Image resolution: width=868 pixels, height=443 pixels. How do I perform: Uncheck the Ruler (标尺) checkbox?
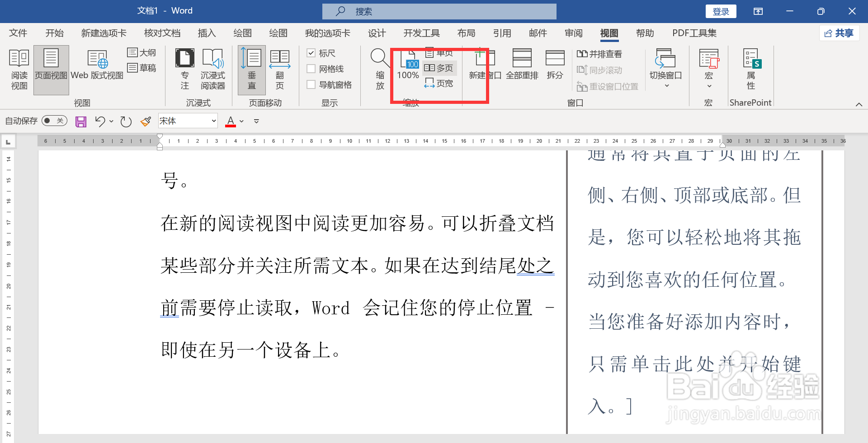[x=311, y=53]
